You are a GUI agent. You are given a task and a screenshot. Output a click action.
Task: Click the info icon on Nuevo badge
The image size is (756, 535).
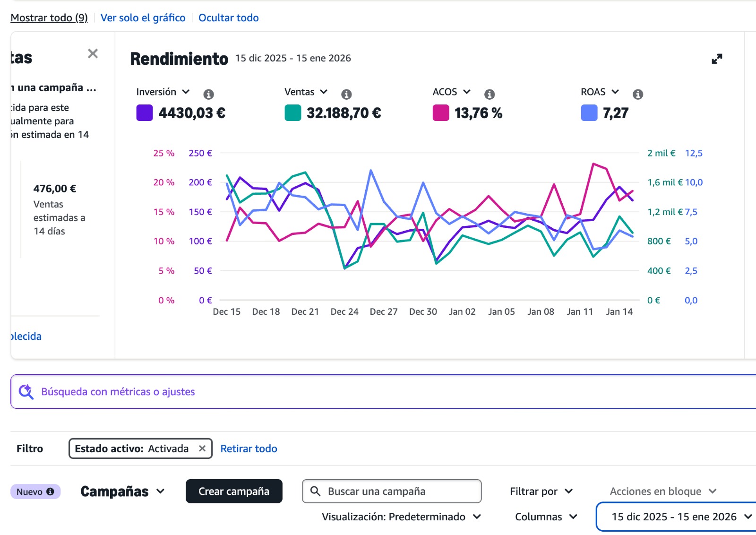[x=50, y=492]
